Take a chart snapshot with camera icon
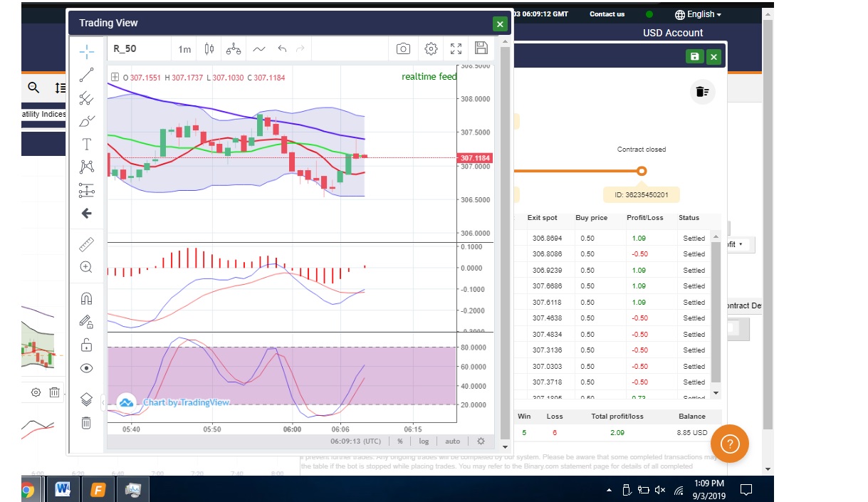Viewport: 868px width, 502px height. [x=403, y=48]
